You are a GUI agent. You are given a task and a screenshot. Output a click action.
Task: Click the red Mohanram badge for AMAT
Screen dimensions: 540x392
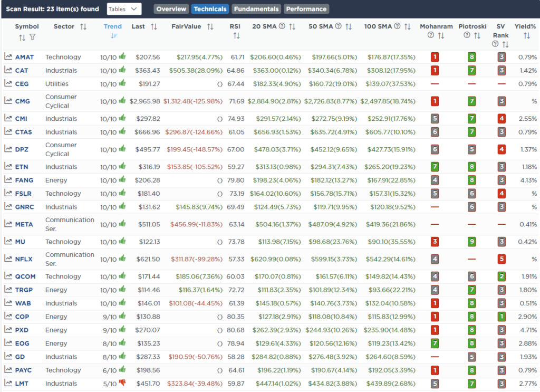tap(435, 57)
